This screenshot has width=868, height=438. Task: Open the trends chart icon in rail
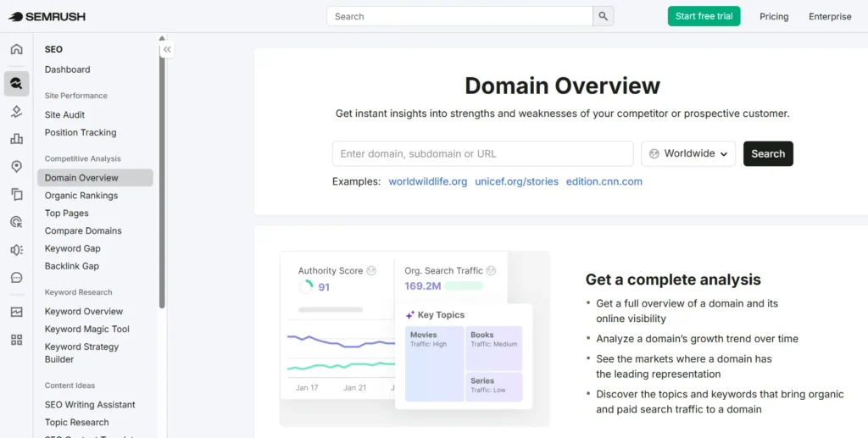click(17, 312)
